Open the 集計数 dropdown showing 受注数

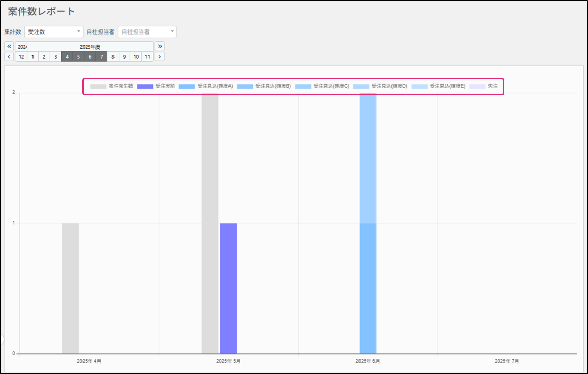tap(54, 32)
